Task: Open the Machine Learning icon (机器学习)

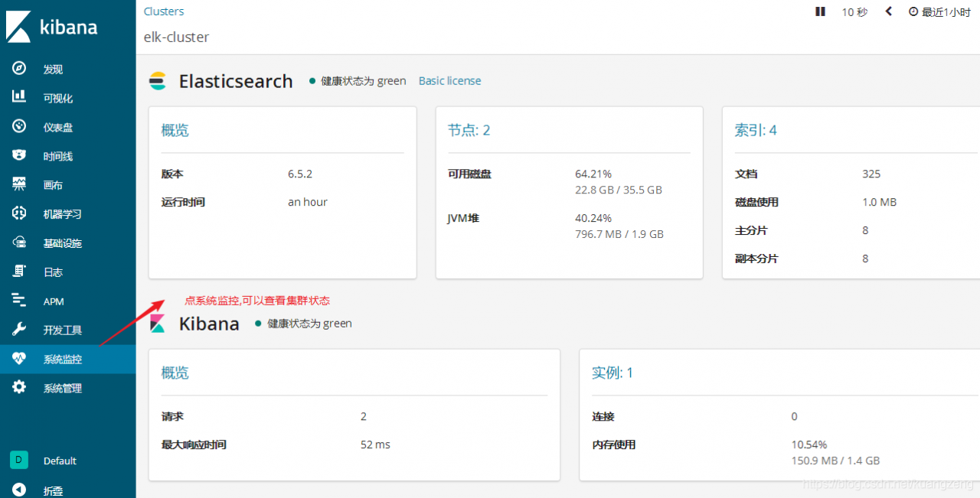Action: (x=19, y=213)
